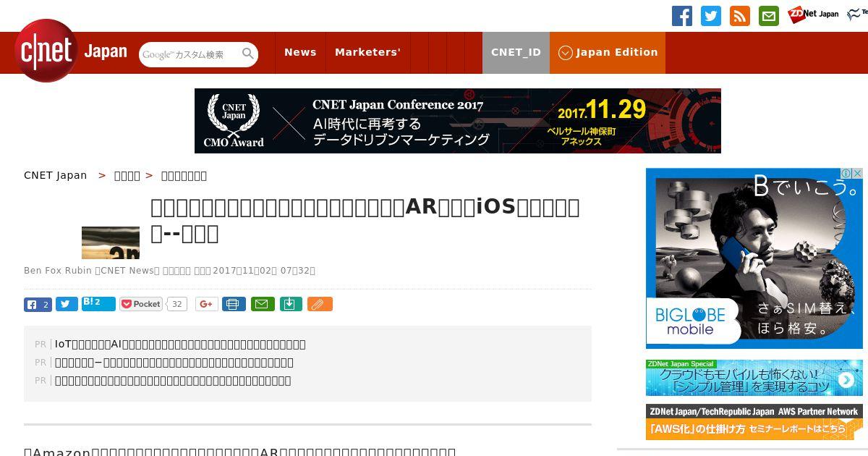
Task: Visit the ZDNet Japan logo link
Action: 813,14
